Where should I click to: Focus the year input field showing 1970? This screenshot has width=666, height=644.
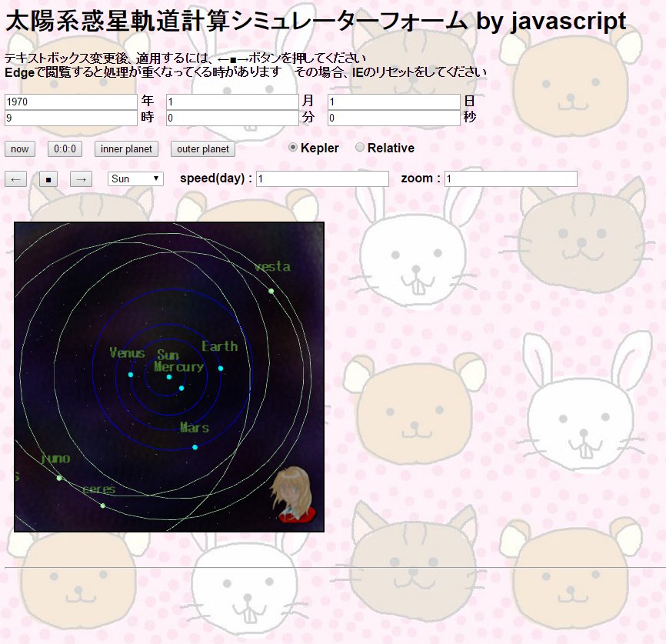click(71, 102)
